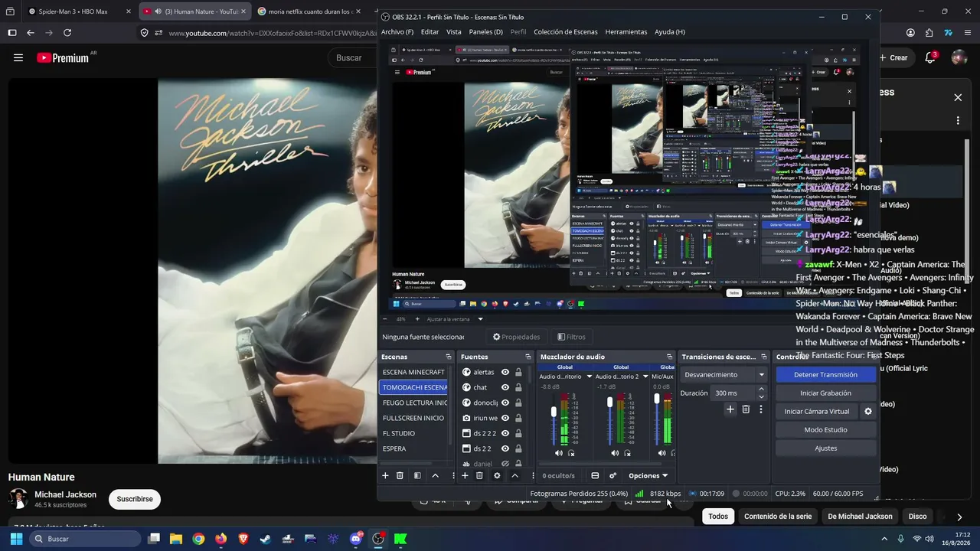Open Herramientas menu in OBS

[626, 32]
